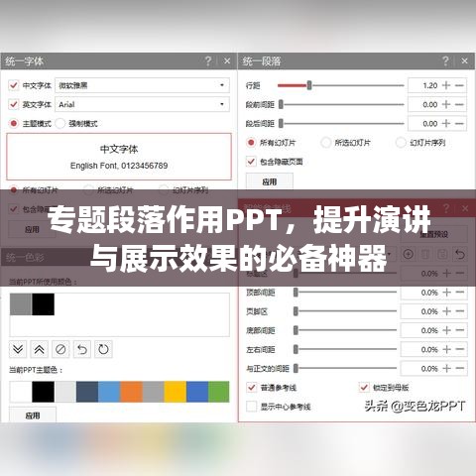This screenshot has height=476, width=476.
Task: Toggle 包含隐藏页面 in the 统一段落 panel
Action: 251,162
